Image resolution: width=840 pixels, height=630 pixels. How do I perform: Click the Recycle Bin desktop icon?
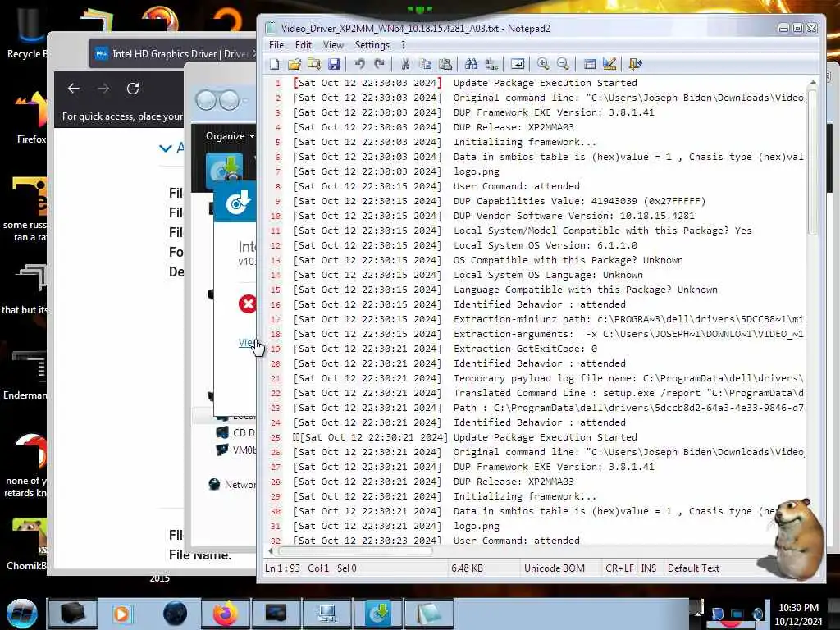[x=26, y=33]
